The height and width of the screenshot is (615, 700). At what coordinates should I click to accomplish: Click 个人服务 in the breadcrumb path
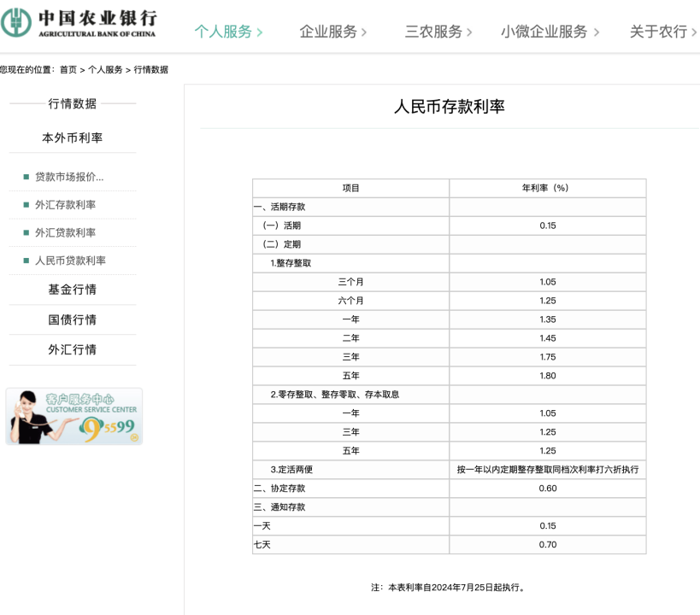(x=105, y=70)
